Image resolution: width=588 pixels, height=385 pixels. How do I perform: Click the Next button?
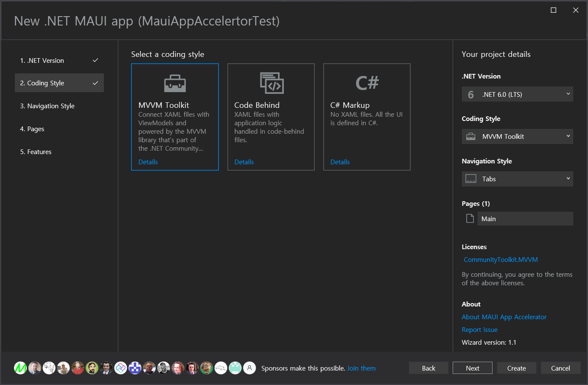pos(473,368)
